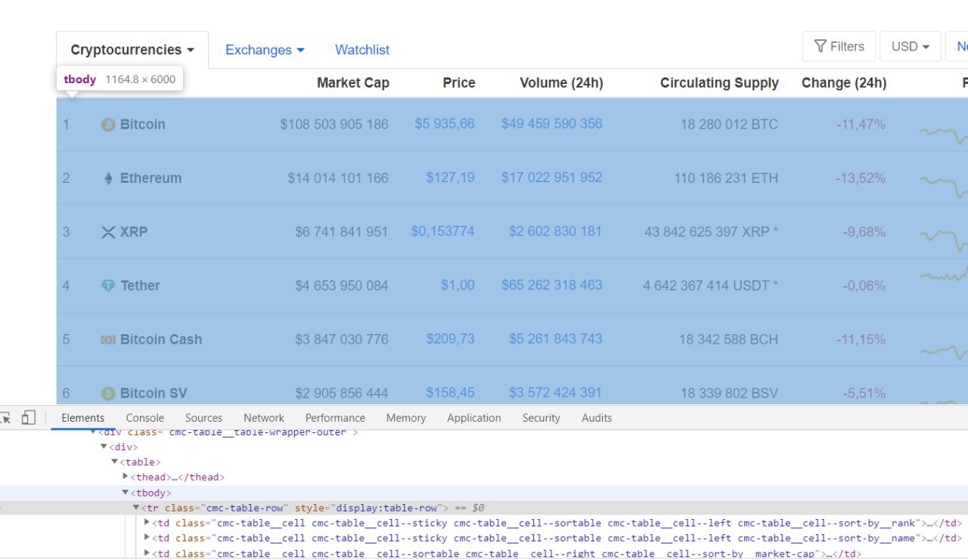This screenshot has height=560, width=968.
Task: Click the Bitcoin SV logo icon
Action: [108, 393]
